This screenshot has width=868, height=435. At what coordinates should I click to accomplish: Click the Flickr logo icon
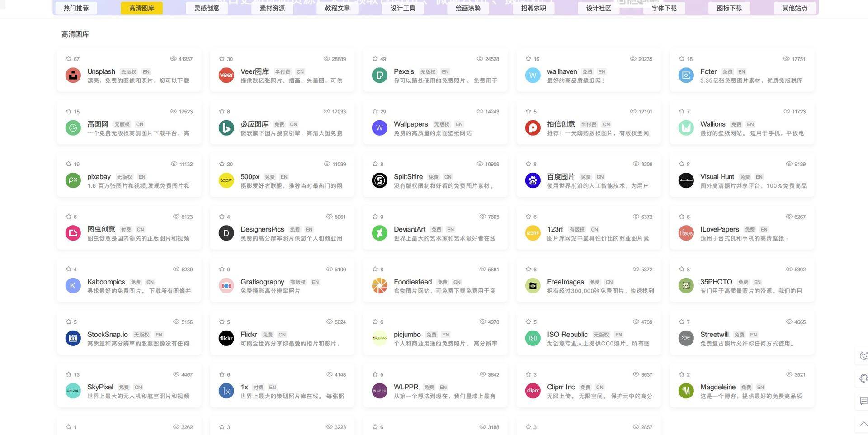(226, 338)
